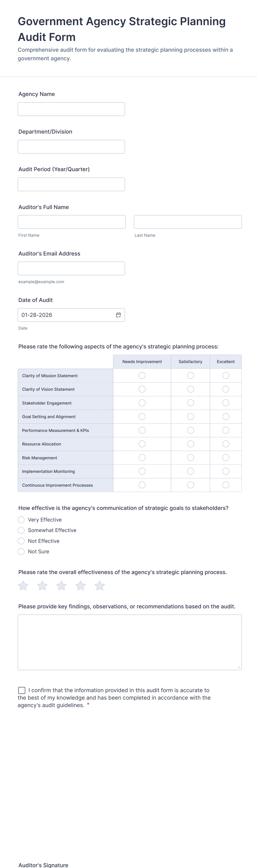Mark Stakeholder Engagement as Satisfactory

[x=190, y=403]
